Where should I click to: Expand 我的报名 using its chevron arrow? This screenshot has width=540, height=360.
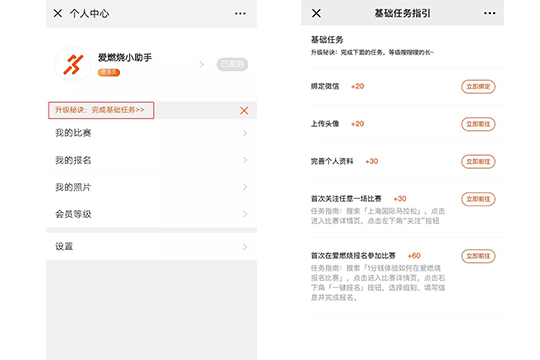point(245,160)
